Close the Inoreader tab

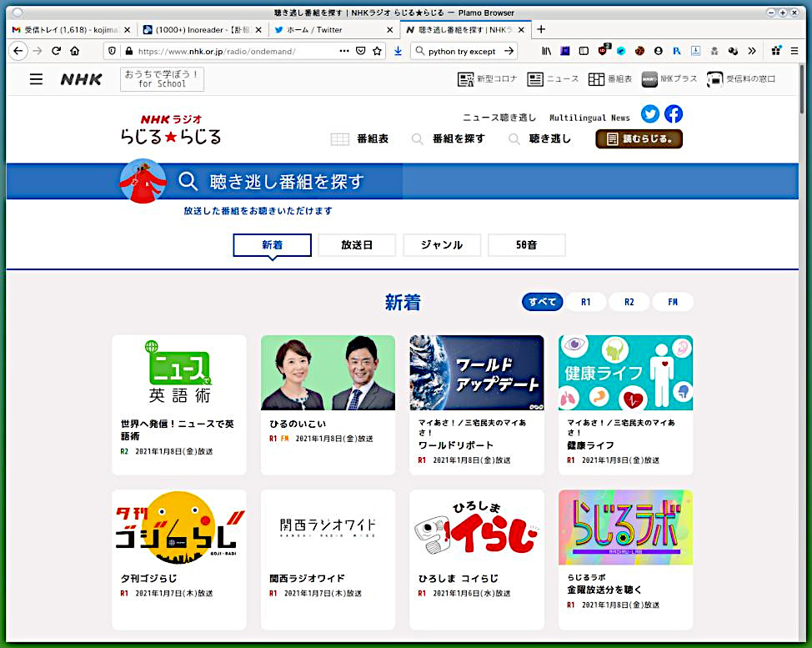point(258,30)
